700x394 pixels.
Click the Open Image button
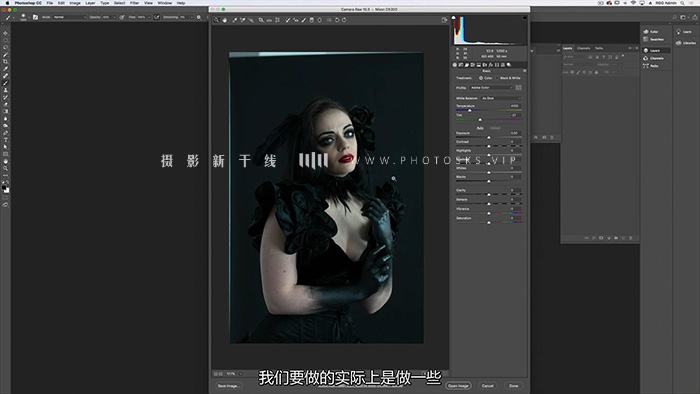(458, 386)
